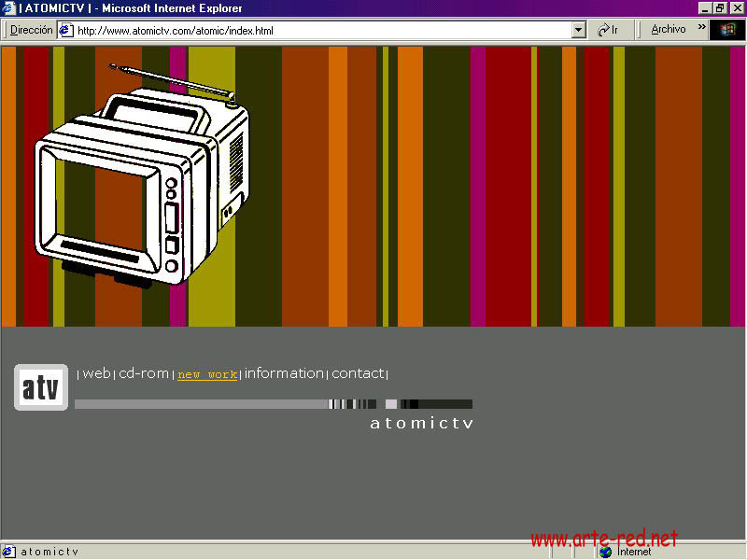Click the page icon beside the URL
This screenshot has height=560, width=747.
66,30
